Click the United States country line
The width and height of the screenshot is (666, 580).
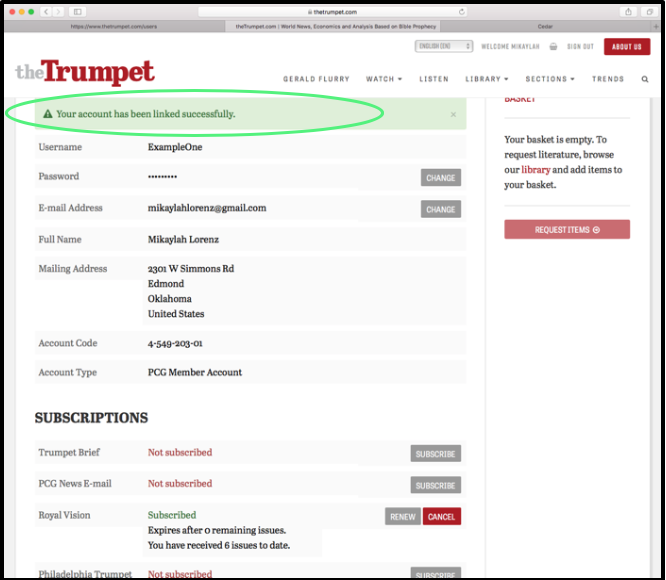176,314
